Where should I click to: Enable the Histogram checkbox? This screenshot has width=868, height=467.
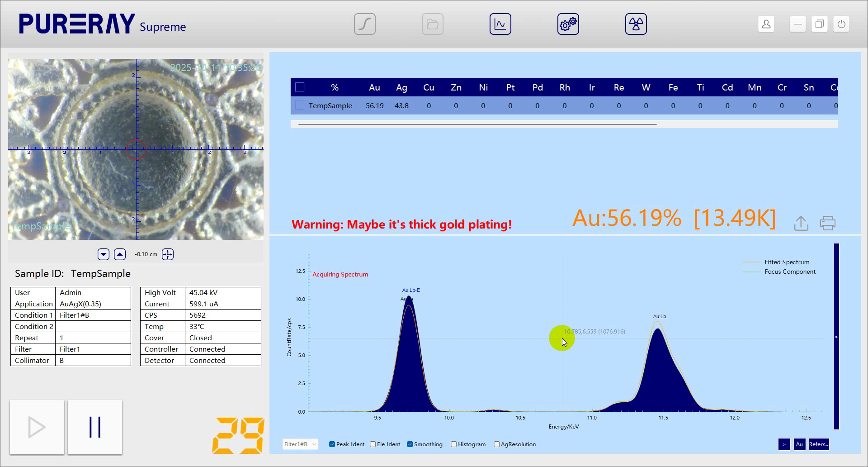tap(453, 444)
